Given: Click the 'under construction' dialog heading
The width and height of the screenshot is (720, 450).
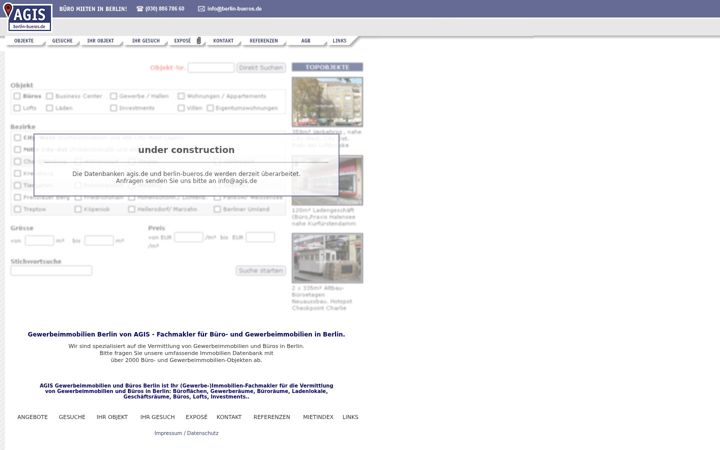Looking at the screenshot, I should coord(186,150).
